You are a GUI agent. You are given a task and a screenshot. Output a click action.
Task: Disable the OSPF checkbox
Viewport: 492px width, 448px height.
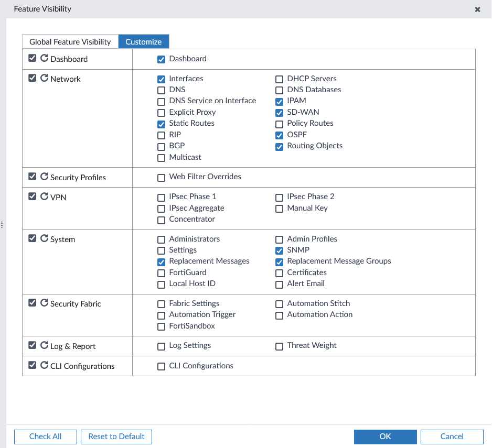click(279, 135)
